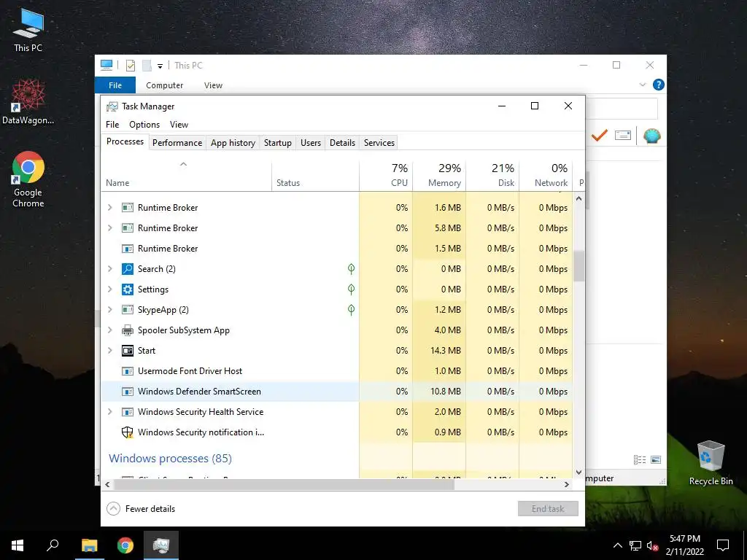Image resolution: width=747 pixels, height=560 pixels.
Task: Click the globe shell icon in Explorer ribbon
Action: click(x=651, y=136)
